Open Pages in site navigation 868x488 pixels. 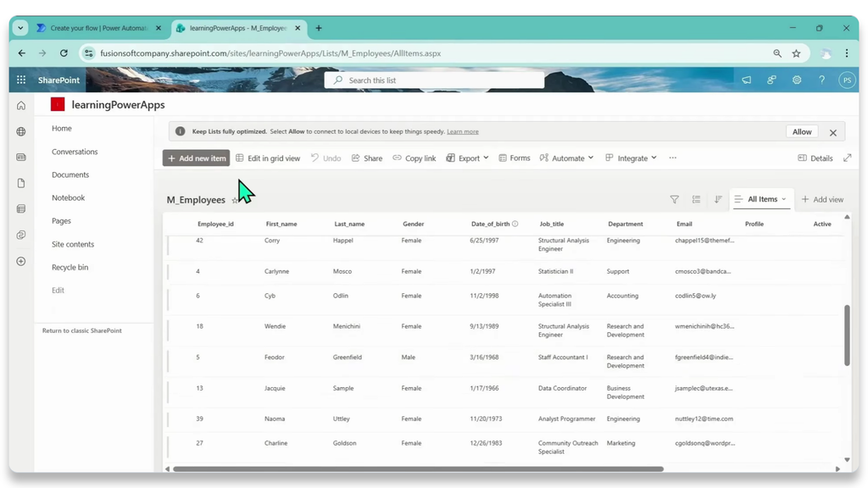(x=61, y=220)
